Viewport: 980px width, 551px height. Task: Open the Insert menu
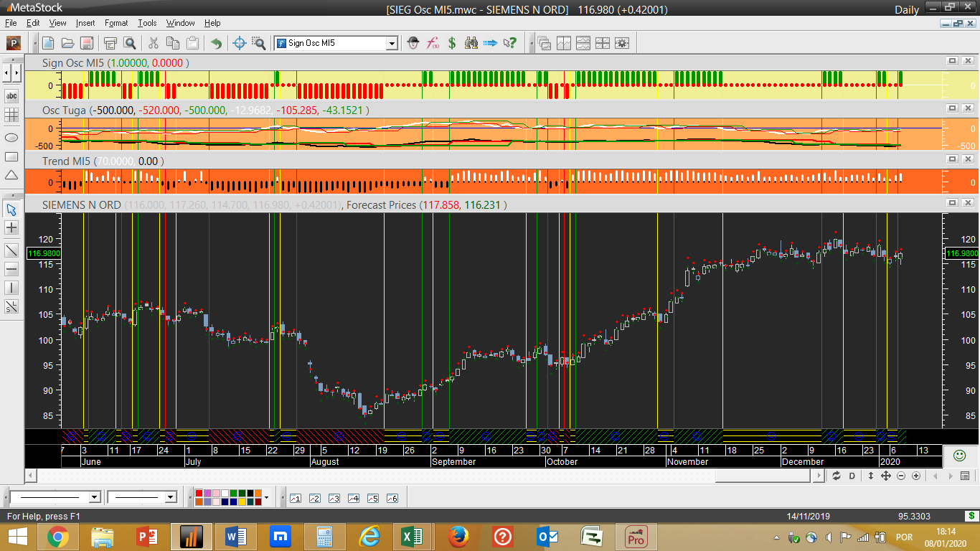point(85,23)
